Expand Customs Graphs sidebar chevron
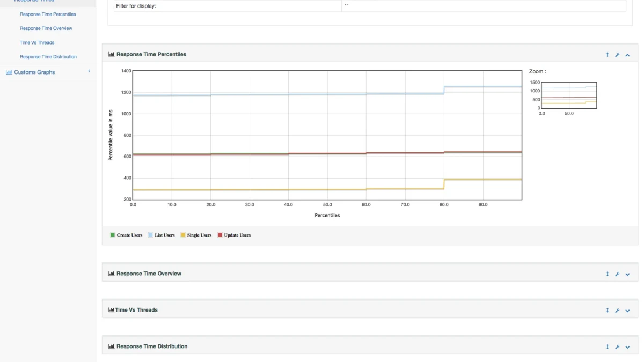 tap(89, 71)
